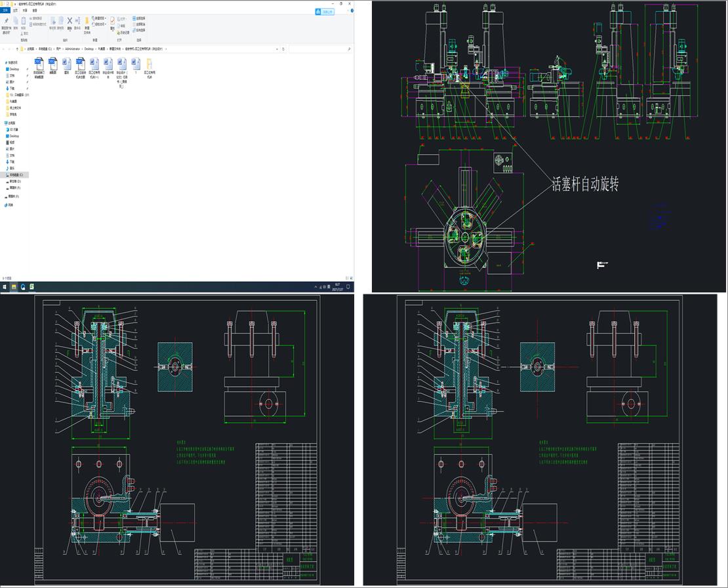
Task: Click the green WPS spreadsheet taskbar icon
Action: tap(31, 287)
